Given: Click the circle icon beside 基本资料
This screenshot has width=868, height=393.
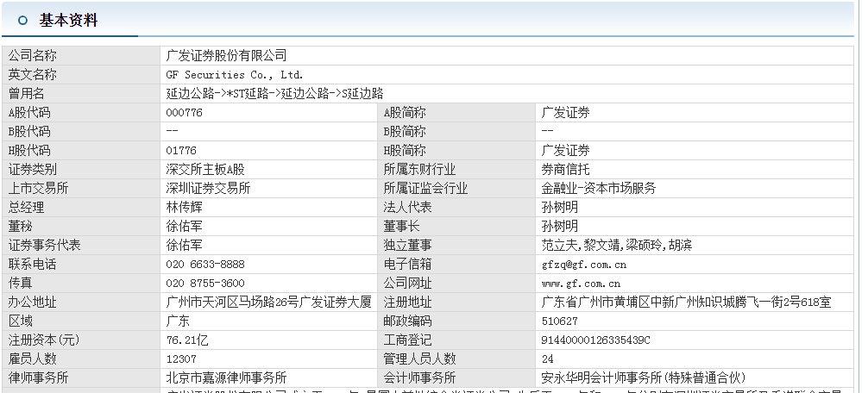Looking at the screenshot, I should (x=22, y=21).
